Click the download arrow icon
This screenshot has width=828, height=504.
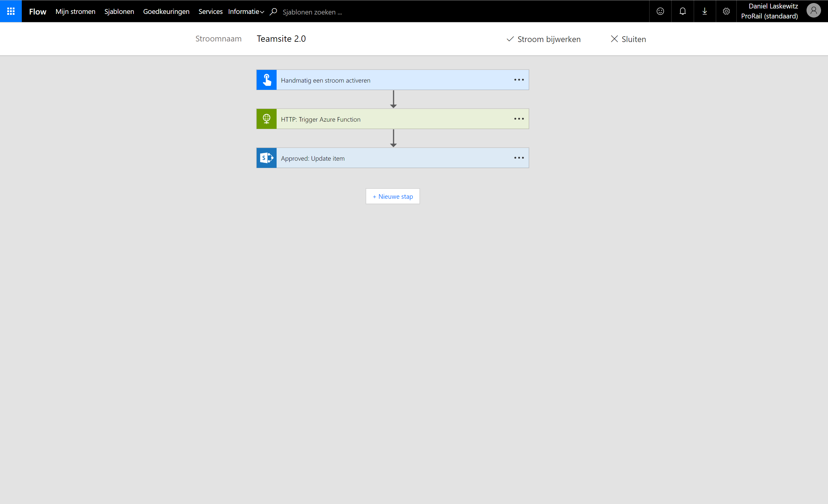[x=704, y=11]
